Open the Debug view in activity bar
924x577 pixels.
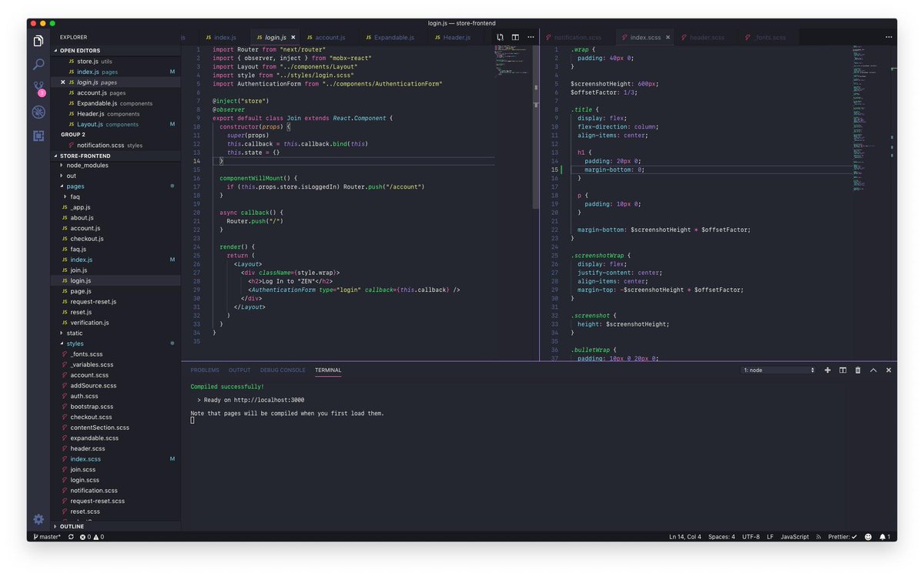pos(38,112)
